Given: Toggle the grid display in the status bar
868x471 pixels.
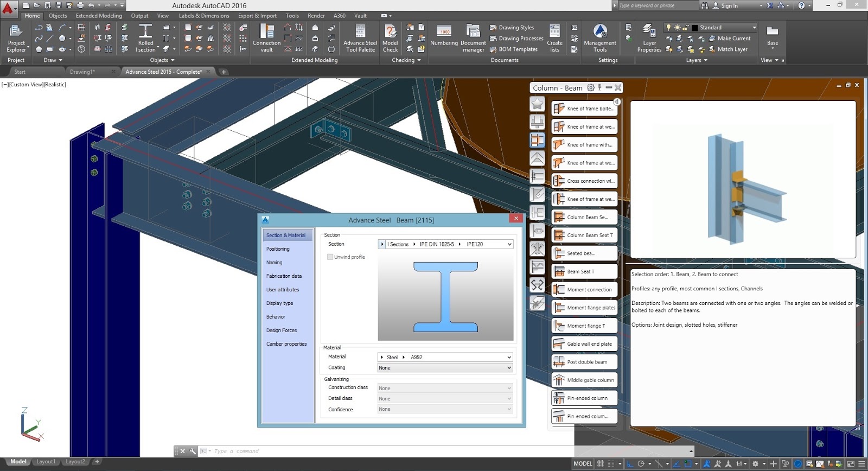Looking at the screenshot, I should (601, 464).
